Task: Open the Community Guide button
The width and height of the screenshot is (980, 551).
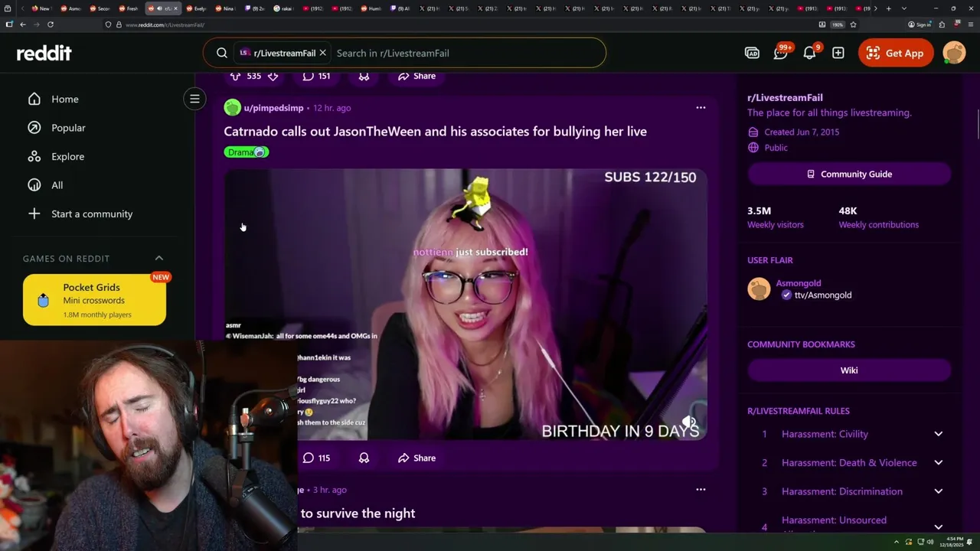Action: tap(849, 174)
